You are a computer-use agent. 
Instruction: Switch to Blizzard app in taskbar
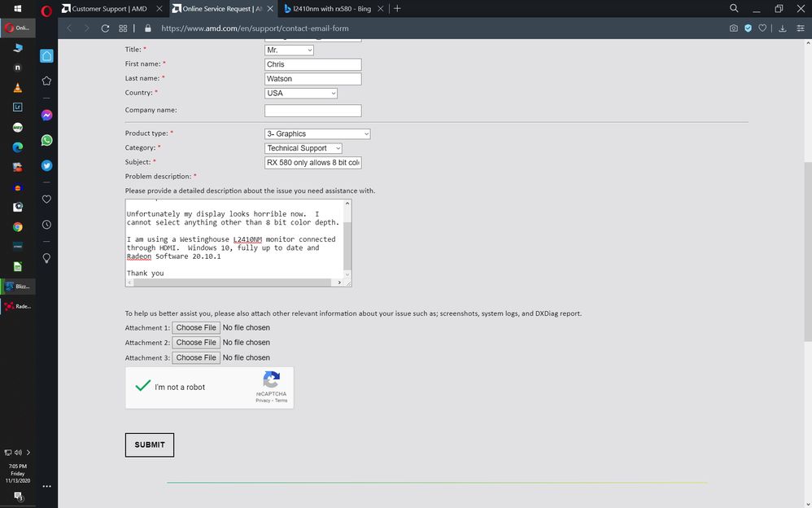[18, 286]
